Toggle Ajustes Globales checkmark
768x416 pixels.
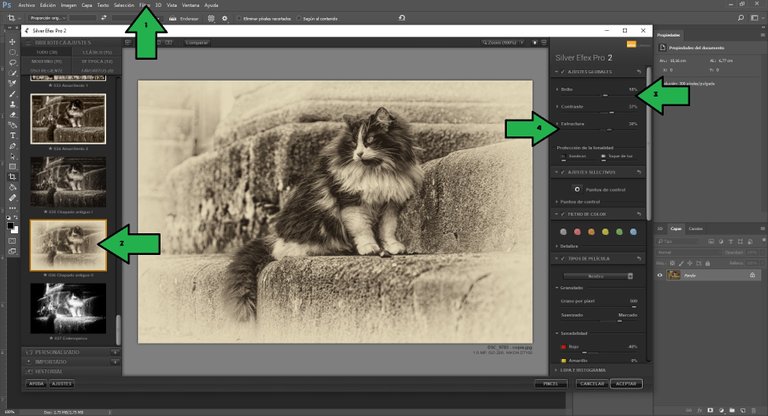pos(563,72)
